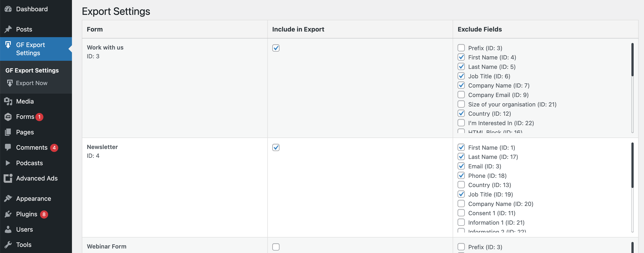Click the Advanced Ads icon
644x253 pixels.
(x=8, y=178)
